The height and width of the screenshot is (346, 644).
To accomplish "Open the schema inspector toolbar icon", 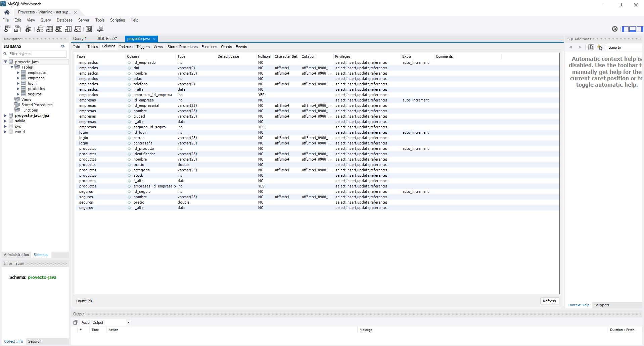I will point(29,29).
